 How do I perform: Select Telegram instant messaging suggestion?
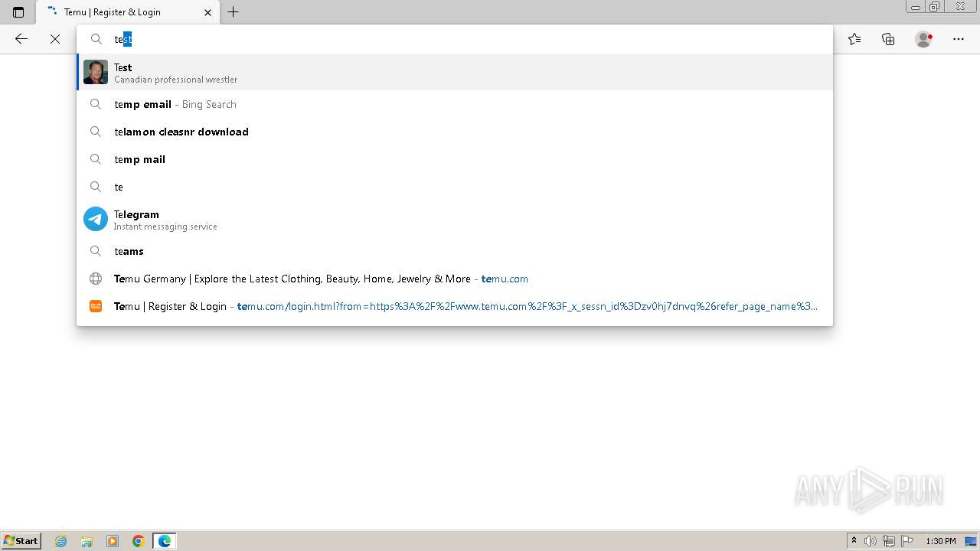tap(455, 220)
